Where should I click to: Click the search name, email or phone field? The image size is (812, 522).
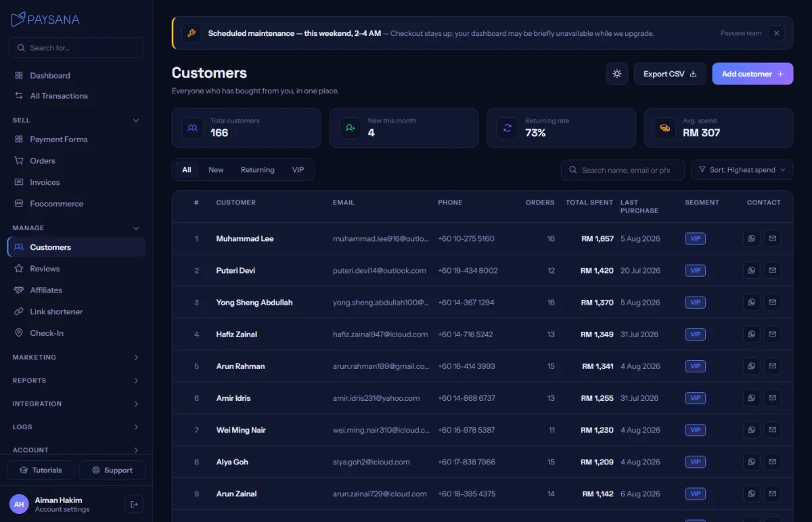[x=623, y=170]
